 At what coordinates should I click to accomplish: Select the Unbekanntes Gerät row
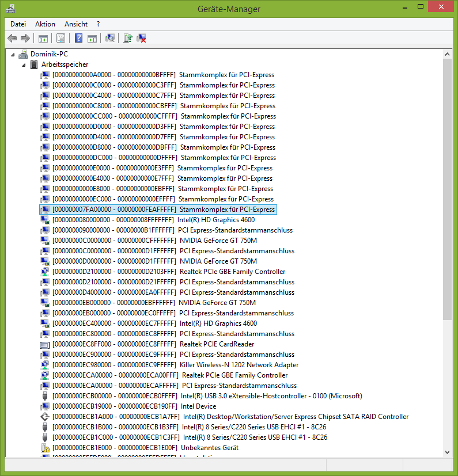pyautogui.click(x=145, y=447)
